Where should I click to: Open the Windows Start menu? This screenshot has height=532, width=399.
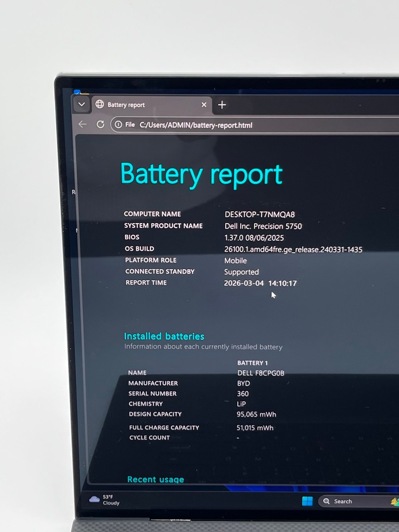[x=307, y=501]
